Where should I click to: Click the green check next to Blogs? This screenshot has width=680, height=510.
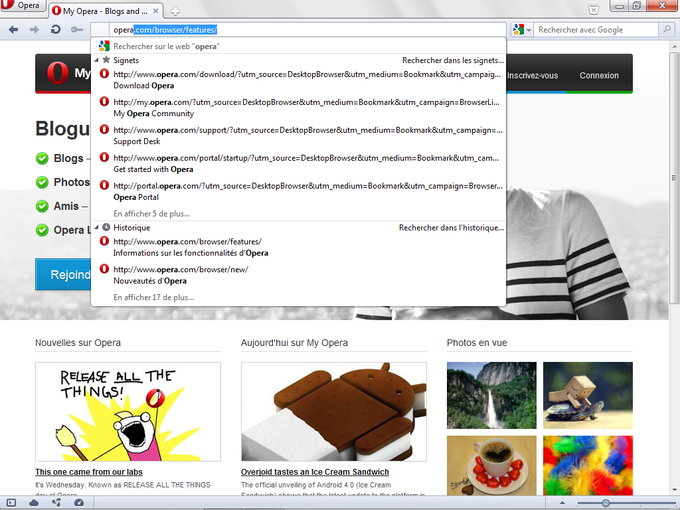[x=42, y=158]
